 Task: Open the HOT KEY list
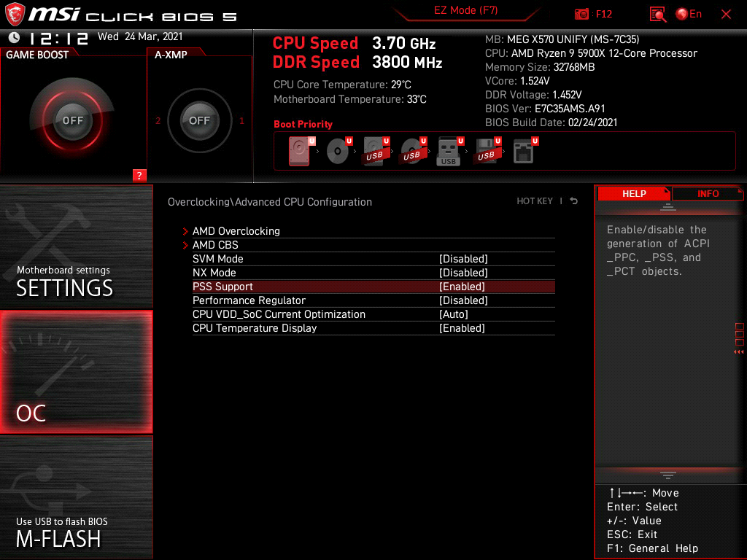(x=535, y=201)
